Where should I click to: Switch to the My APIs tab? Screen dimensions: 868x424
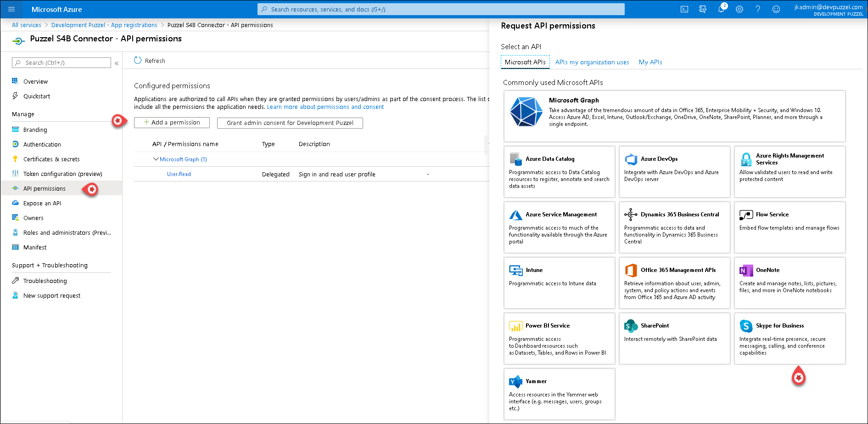tap(650, 62)
